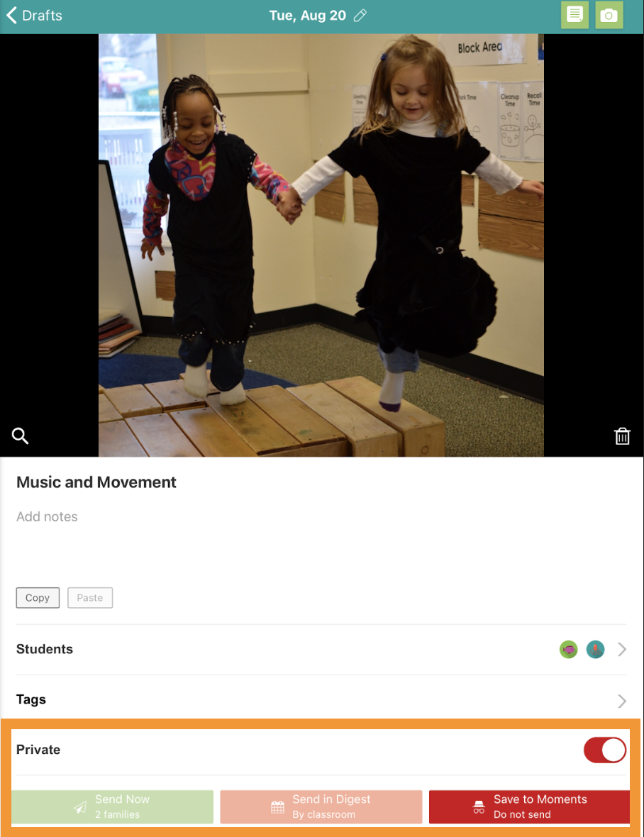This screenshot has width=644, height=837.
Task: Edit the date with pencil icon
Action: point(360,16)
